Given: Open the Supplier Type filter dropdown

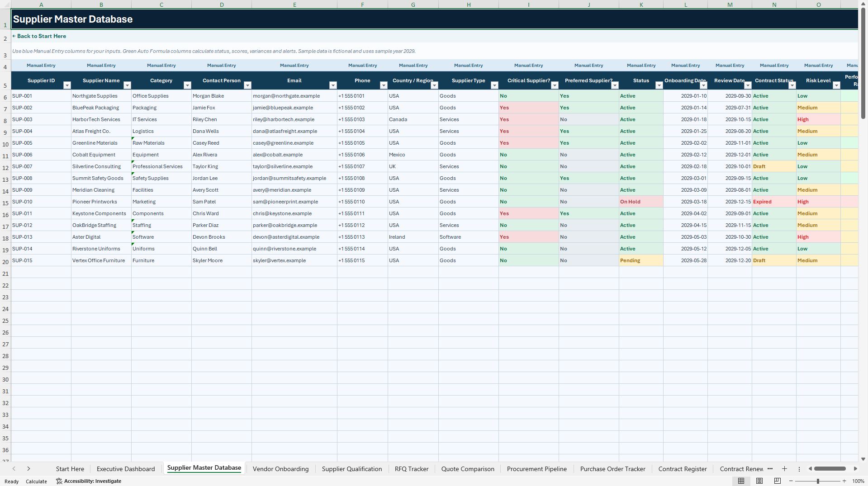Looking at the screenshot, I should (494, 85).
